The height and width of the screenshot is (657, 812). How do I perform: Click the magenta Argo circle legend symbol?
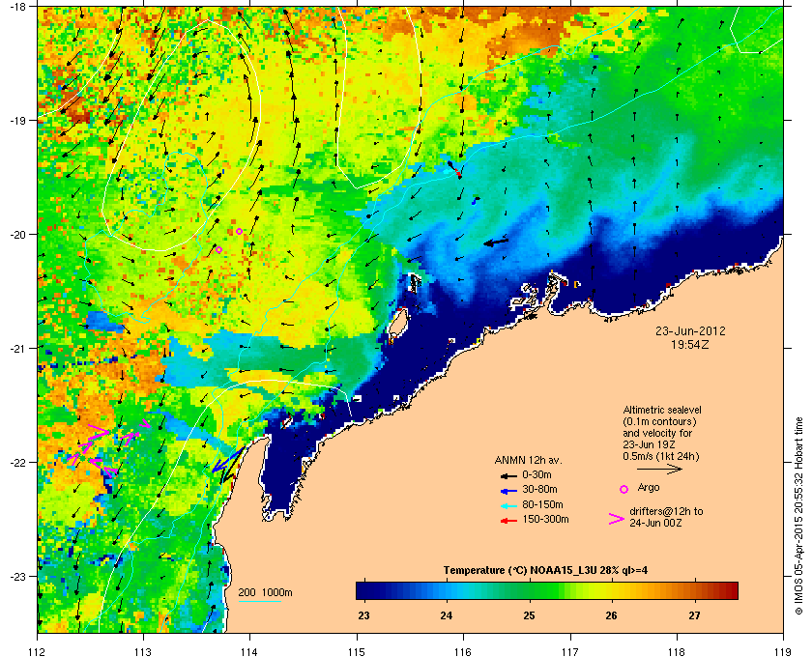[x=624, y=489]
